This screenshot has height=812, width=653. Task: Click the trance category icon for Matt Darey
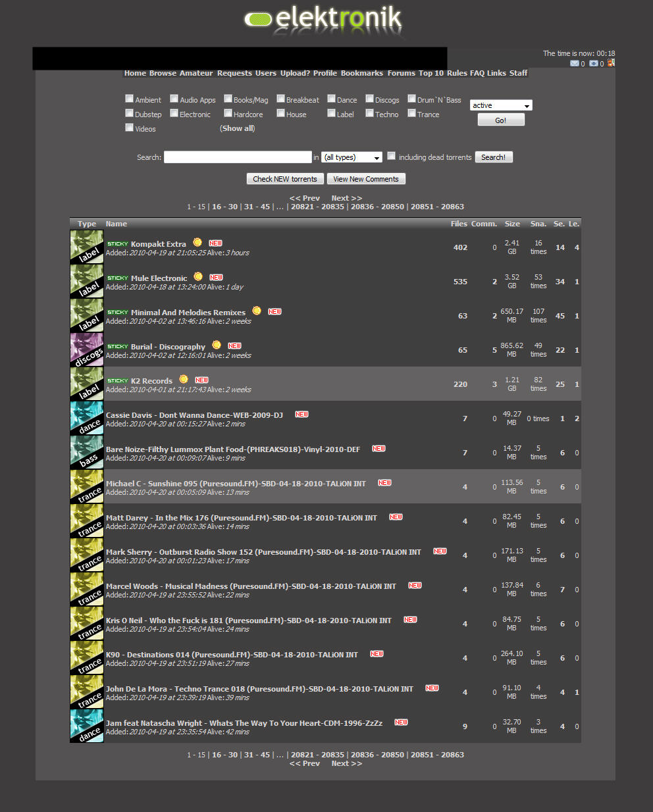pyautogui.click(x=87, y=521)
